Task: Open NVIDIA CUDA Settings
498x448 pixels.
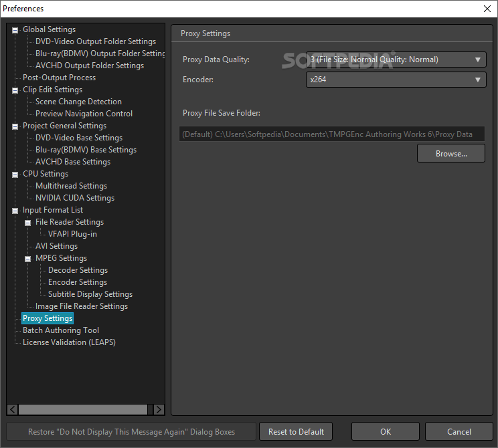Action: click(75, 198)
